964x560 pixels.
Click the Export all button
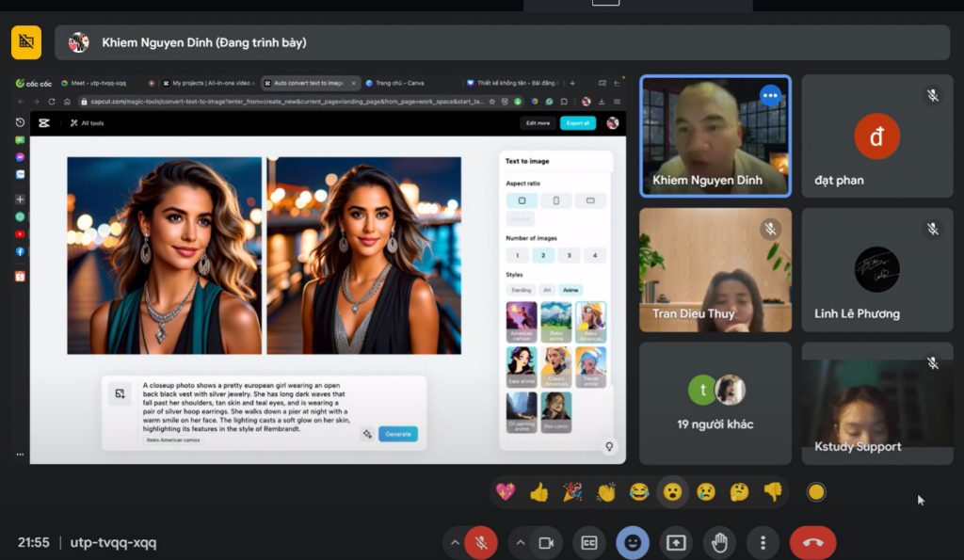577,123
